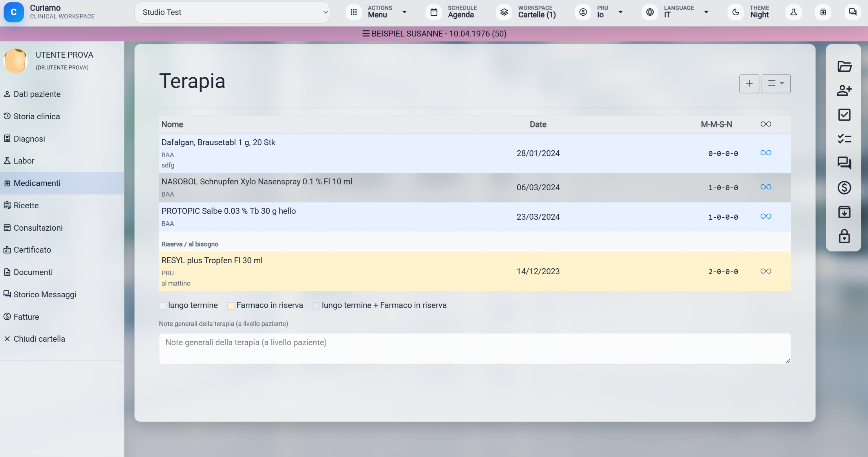Open the checklist icon in right toolbar
This screenshot has height=457, width=868.
[x=844, y=139]
